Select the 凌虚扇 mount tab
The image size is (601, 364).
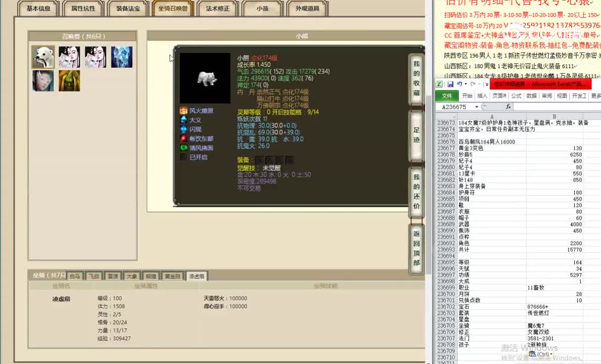[197, 276]
